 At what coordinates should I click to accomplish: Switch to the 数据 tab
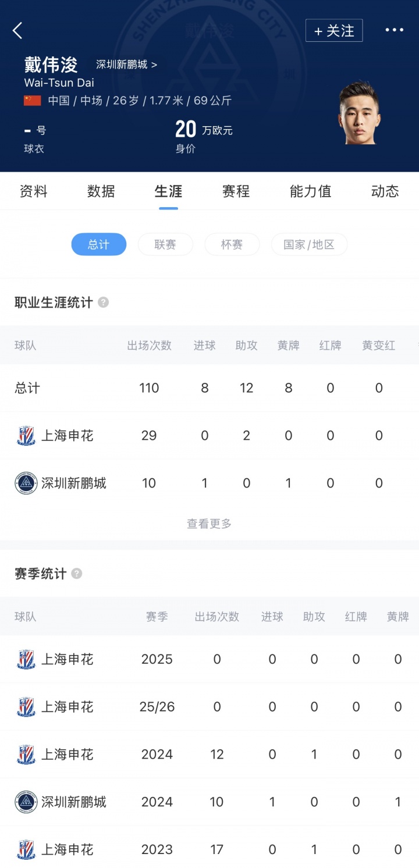[x=101, y=191]
